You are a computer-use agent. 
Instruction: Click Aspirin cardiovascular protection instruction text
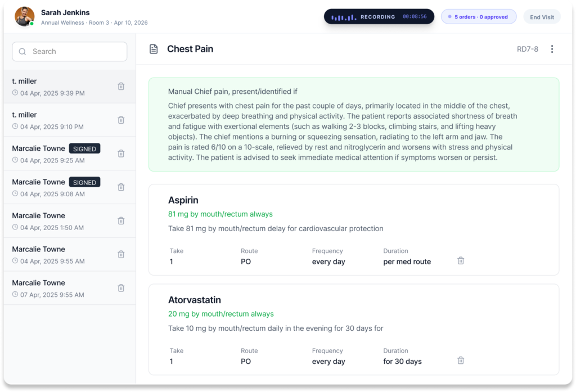pos(276,228)
